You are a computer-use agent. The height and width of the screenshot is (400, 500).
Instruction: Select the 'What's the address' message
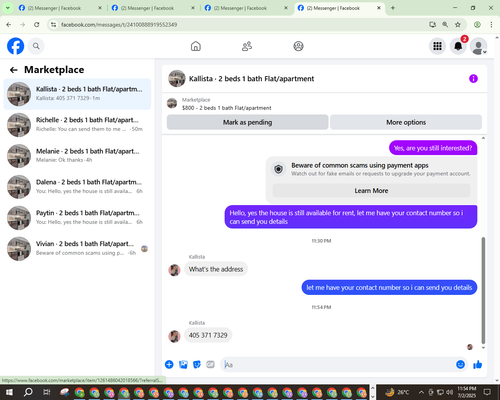[216, 269]
